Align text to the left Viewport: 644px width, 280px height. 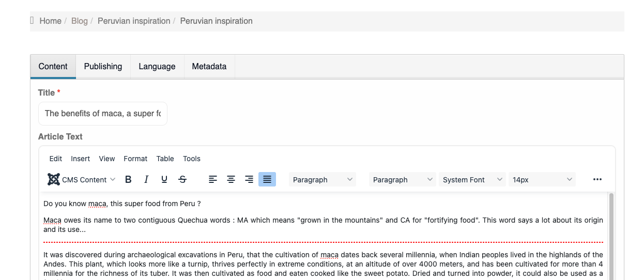[x=213, y=180]
